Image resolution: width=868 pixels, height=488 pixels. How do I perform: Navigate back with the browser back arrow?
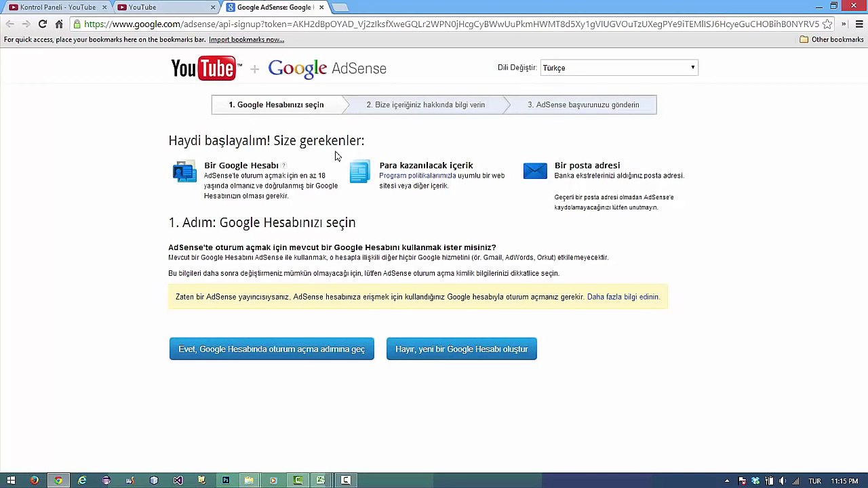[x=9, y=24]
